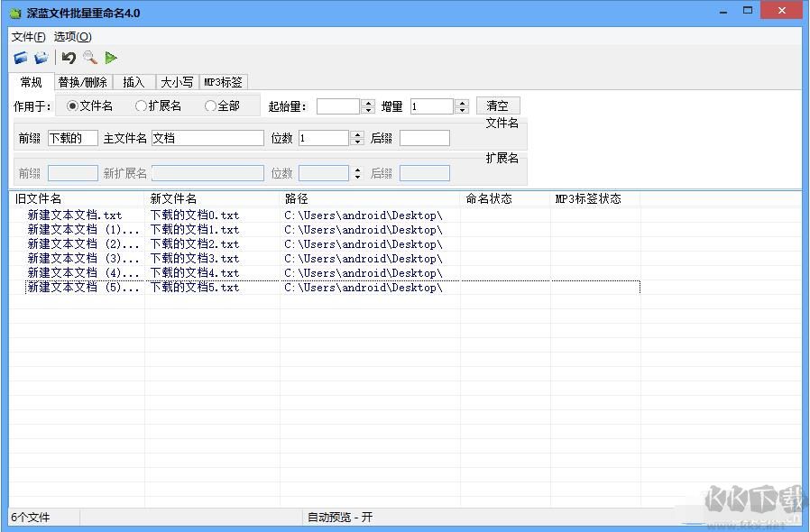Click the 旧文件名 column header
Screen dimensions: 810x532
[x=77, y=199]
